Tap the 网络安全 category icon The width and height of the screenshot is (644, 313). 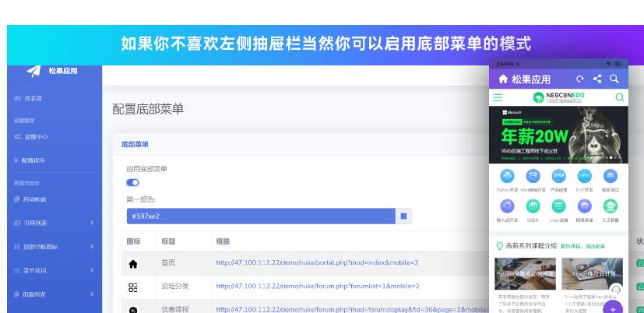(x=585, y=206)
